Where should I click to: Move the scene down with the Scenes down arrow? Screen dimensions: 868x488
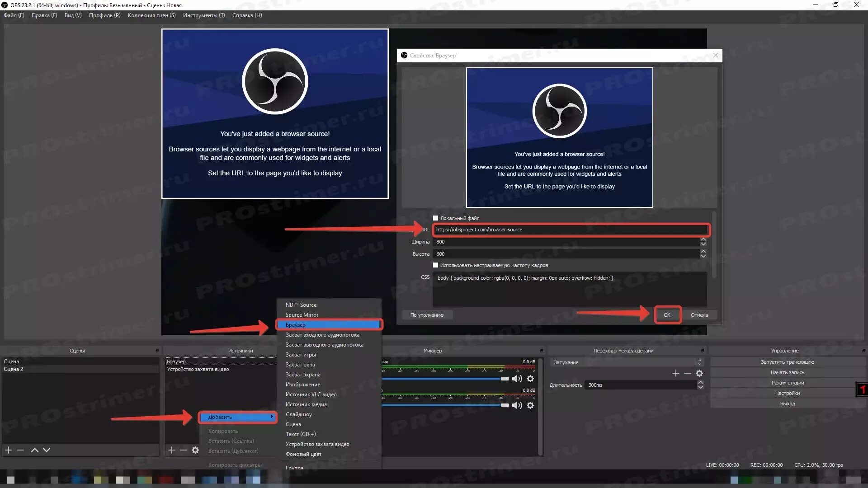coord(47,450)
